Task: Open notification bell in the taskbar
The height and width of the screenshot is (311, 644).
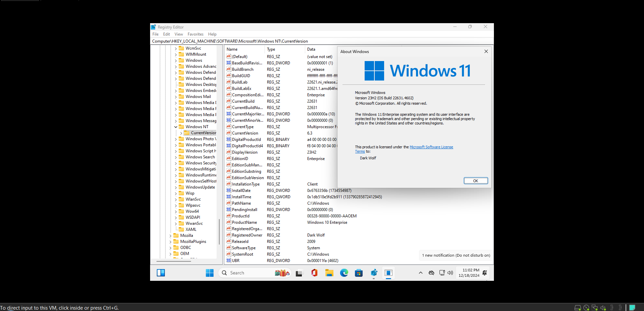Action: coord(485,273)
